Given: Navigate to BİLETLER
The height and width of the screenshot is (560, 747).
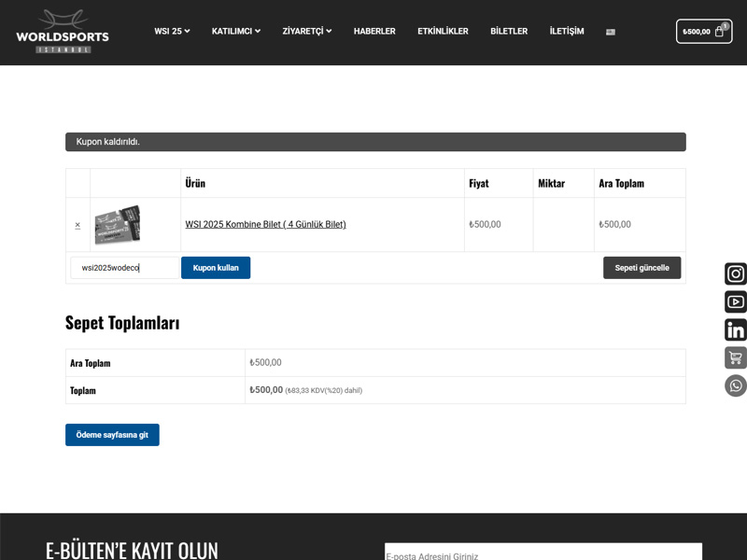Looking at the screenshot, I should [x=509, y=31].
